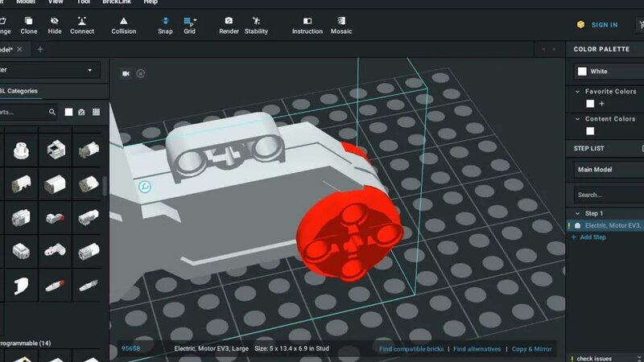Click the Clone tool

28,26
